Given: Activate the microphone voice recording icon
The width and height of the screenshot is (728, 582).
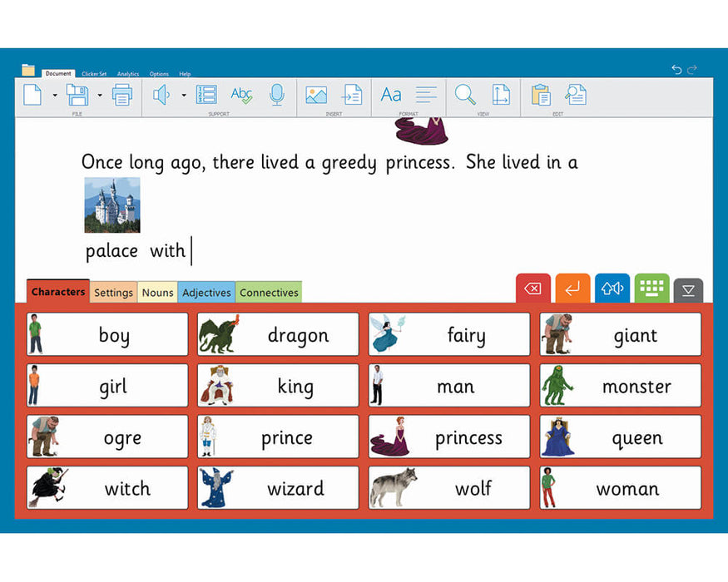Looking at the screenshot, I should (277, 95).
